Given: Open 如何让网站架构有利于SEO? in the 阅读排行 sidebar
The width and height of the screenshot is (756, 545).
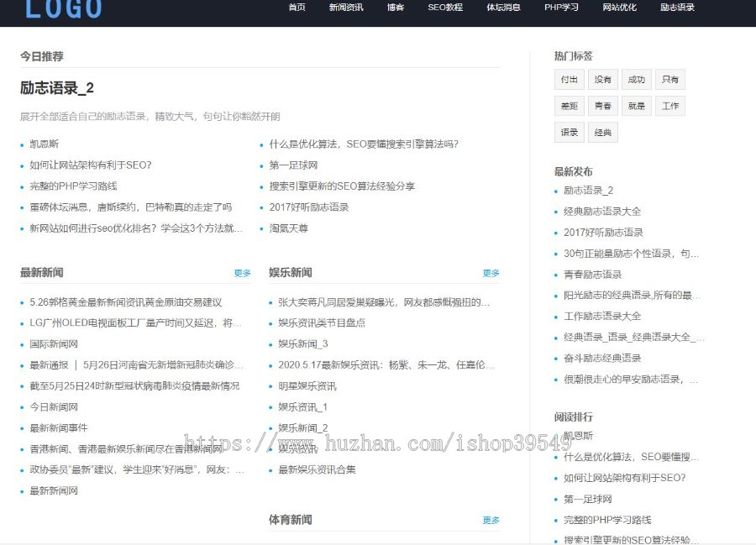Looking at the screenshot, I should (x=625, y=478).
